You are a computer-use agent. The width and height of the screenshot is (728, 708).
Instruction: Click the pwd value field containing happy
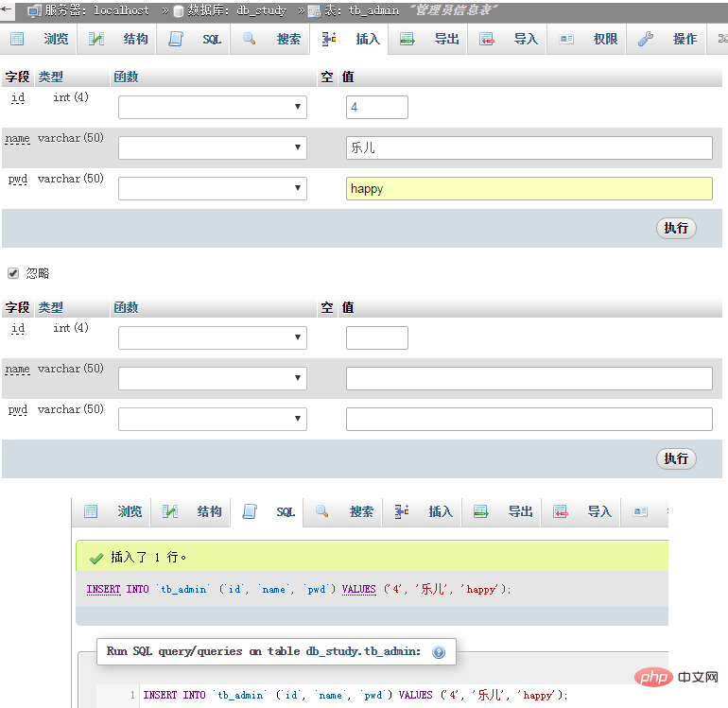pyautogui.click(x=529, y=188)
